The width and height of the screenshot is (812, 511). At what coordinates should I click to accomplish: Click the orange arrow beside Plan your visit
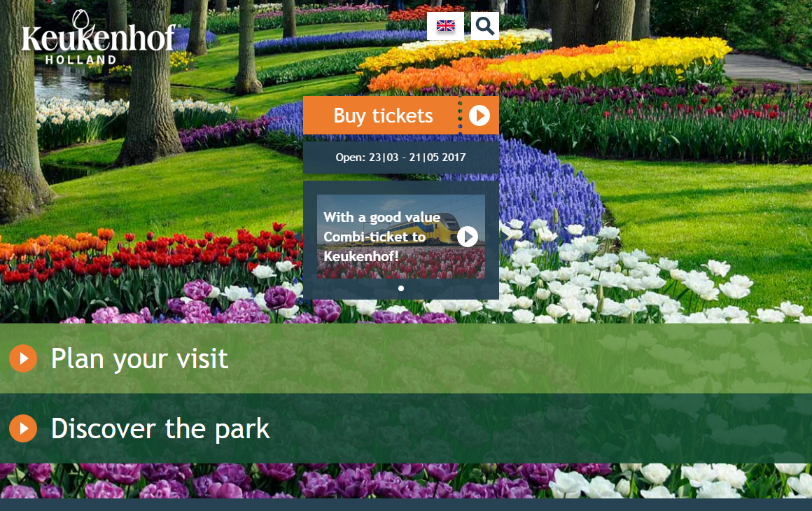point(23,358)
